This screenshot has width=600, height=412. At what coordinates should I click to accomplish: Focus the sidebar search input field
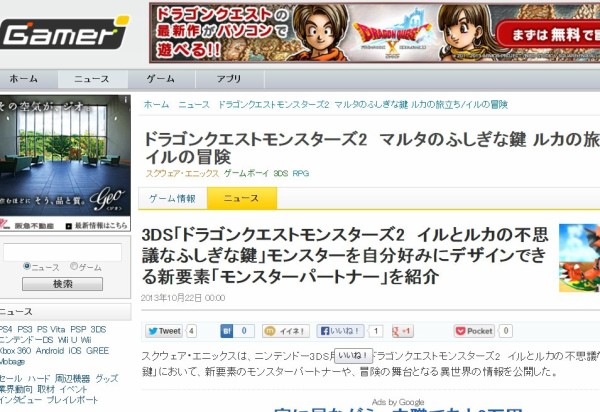tap(62, 252)
